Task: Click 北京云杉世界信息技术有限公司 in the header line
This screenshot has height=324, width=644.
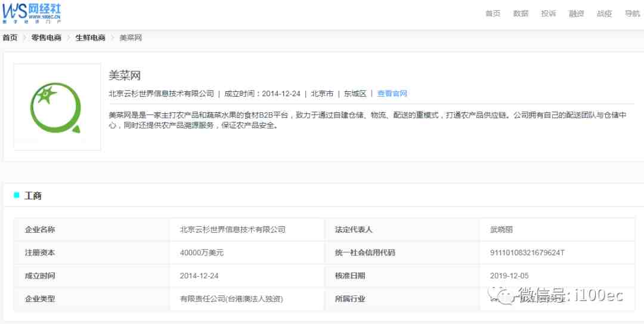Action: pyautogui.click(x=162, y=93)
